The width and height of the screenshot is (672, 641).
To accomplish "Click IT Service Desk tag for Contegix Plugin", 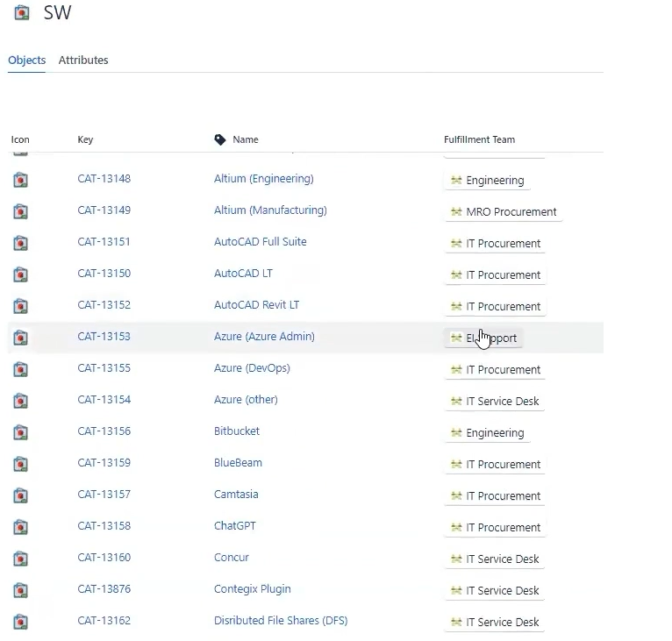I will [495, 591].
